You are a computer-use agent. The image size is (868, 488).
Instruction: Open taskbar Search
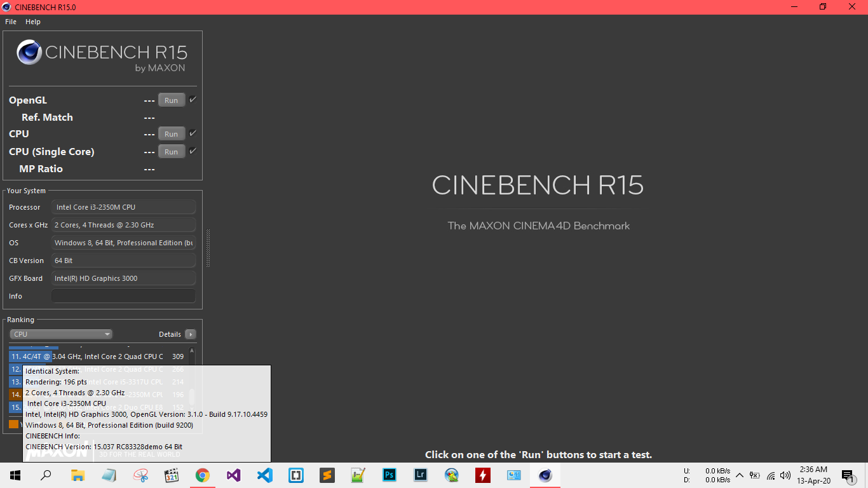point(46,475)
